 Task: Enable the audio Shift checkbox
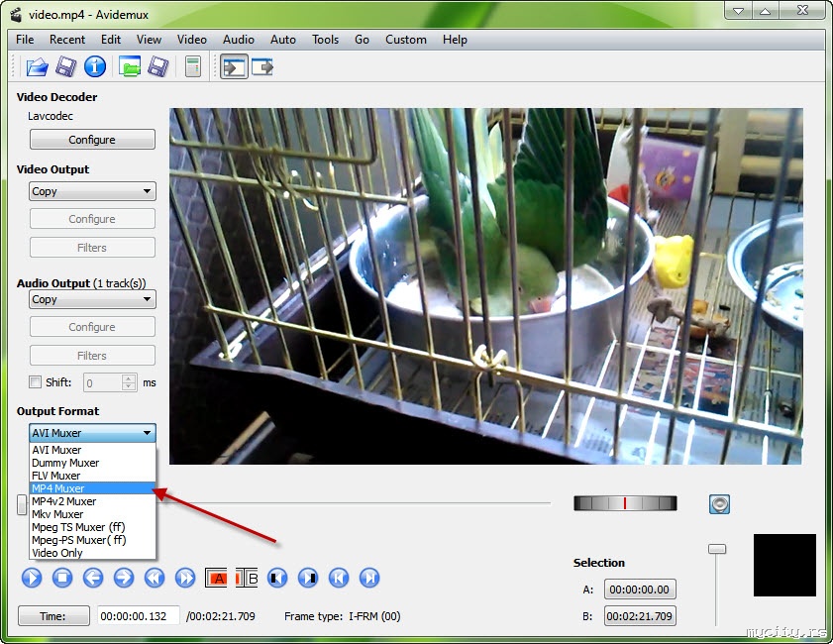click(36, 382)
